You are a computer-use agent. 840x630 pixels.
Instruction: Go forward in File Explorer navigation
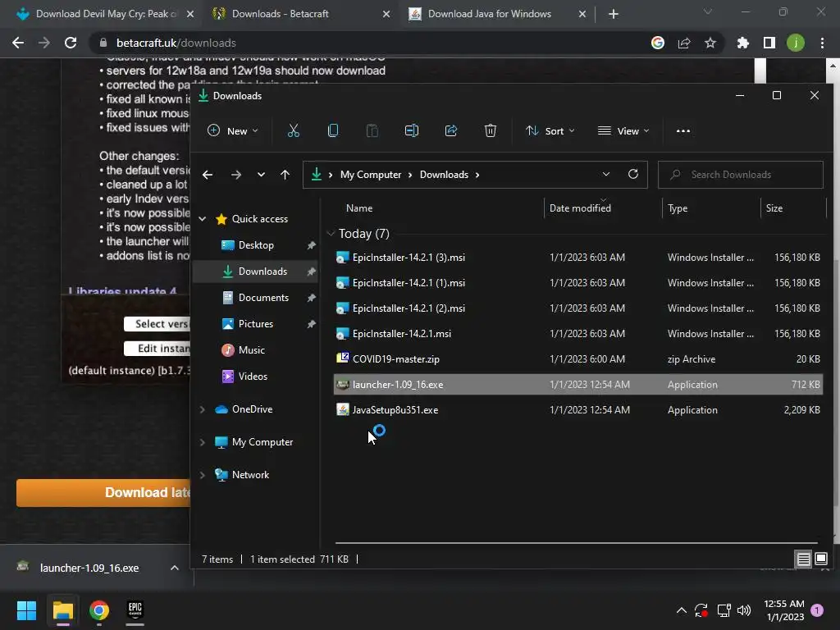(x=235, y=175)
